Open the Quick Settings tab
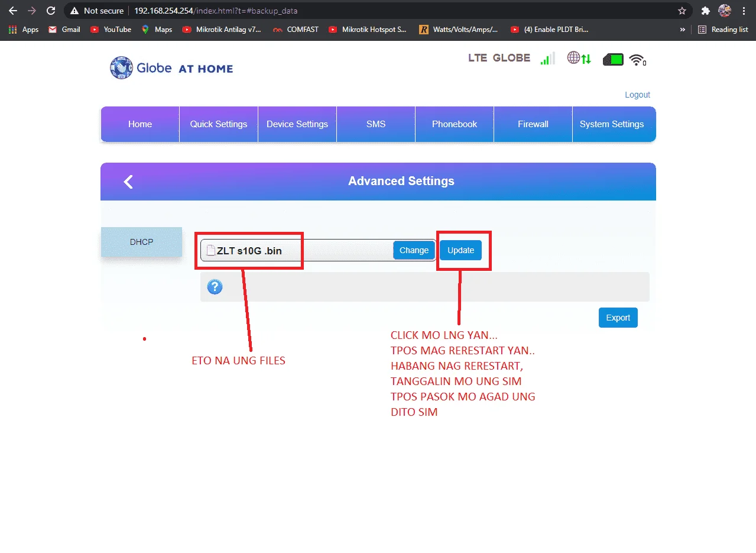Screen dimensions: 756x553 219,124
